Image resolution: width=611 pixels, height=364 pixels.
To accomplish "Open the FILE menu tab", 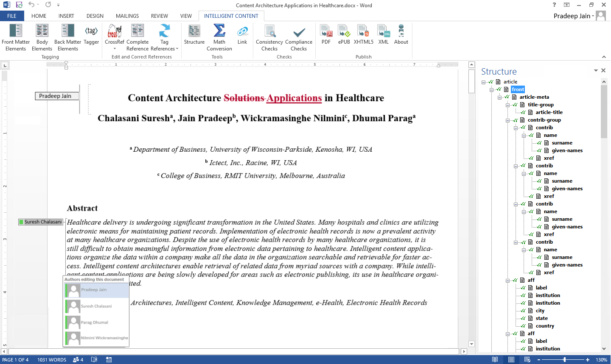I will pyautogui.click(x=12, y=16).
